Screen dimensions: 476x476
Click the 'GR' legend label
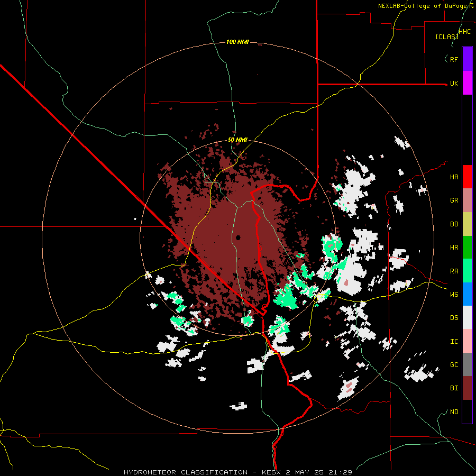click(454, 200)
